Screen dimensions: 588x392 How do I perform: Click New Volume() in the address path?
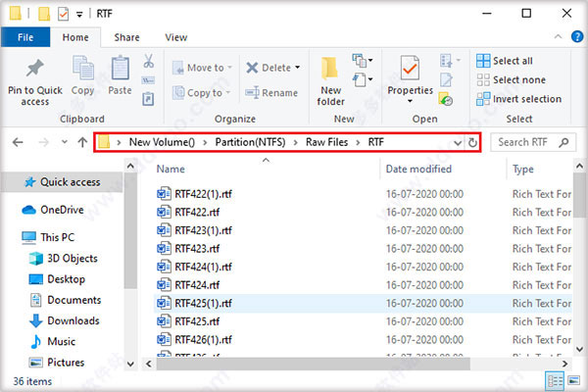pos(162,142)
